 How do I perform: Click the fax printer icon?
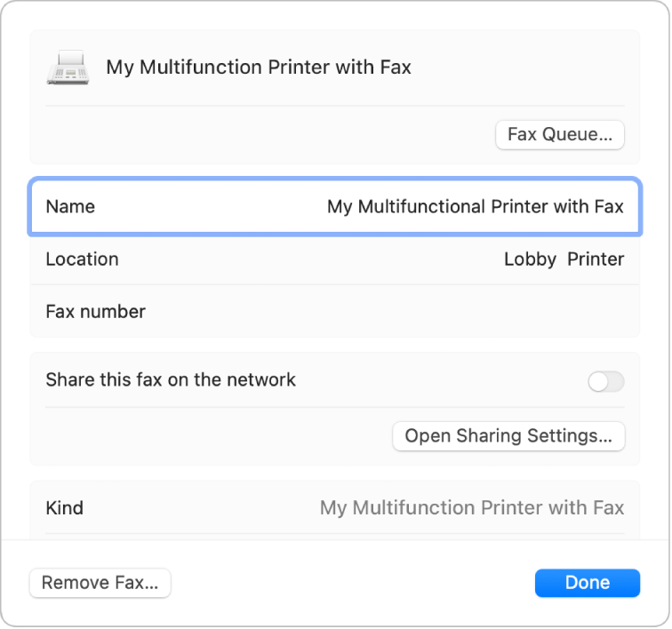(68, 68)
